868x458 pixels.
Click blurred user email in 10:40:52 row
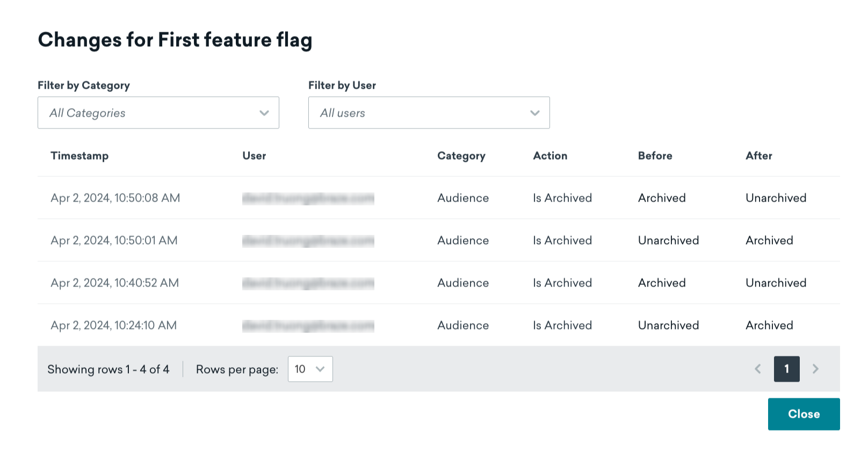(308, 283)
